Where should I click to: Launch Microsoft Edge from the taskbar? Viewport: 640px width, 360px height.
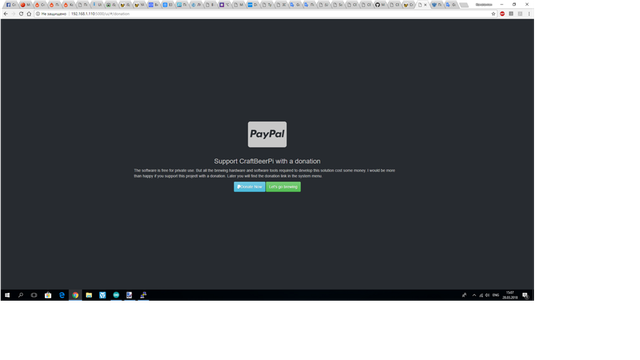coord(62,295)
